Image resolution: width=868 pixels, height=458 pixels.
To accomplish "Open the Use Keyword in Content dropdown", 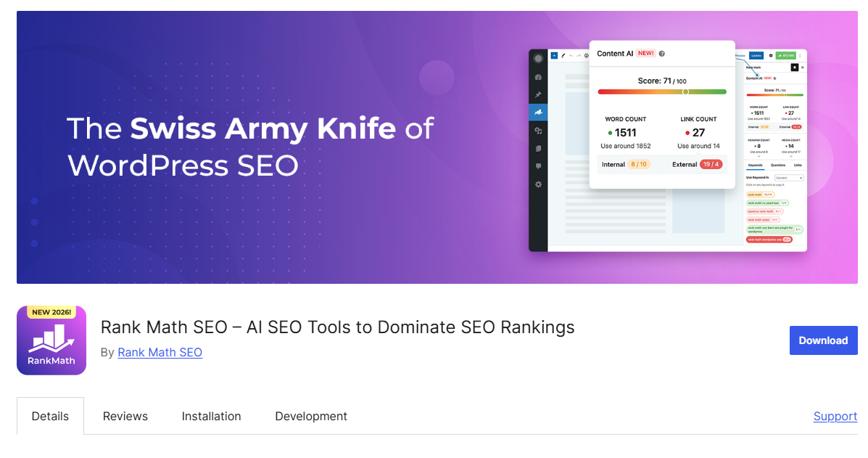I will point(789,178).
